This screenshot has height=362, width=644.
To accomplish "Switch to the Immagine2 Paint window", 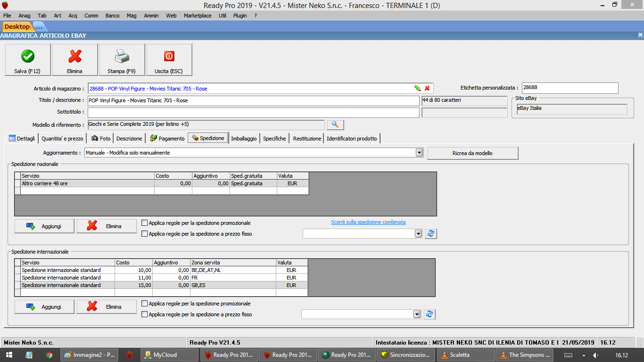I will click(90, 355).
